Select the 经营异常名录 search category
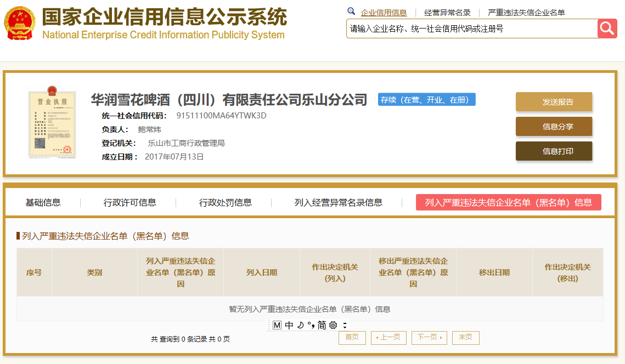This screenshot has height=364, width=625. tap(447, 13)
